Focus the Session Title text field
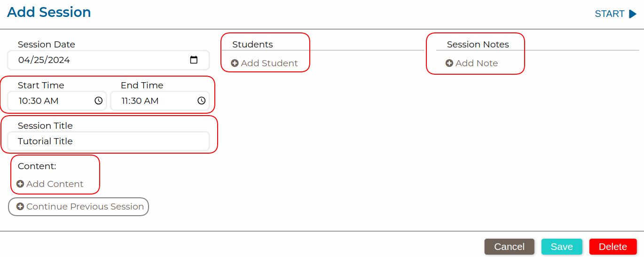 tap(108, 141)
